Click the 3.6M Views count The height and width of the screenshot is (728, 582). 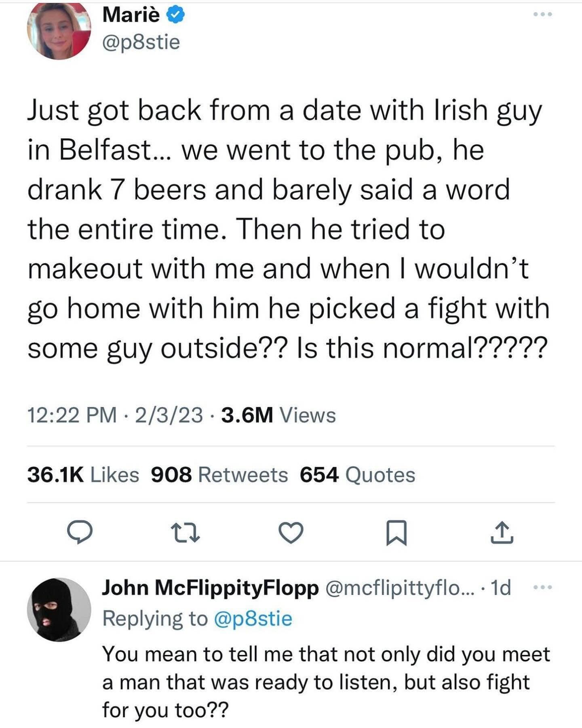(279, 415)
